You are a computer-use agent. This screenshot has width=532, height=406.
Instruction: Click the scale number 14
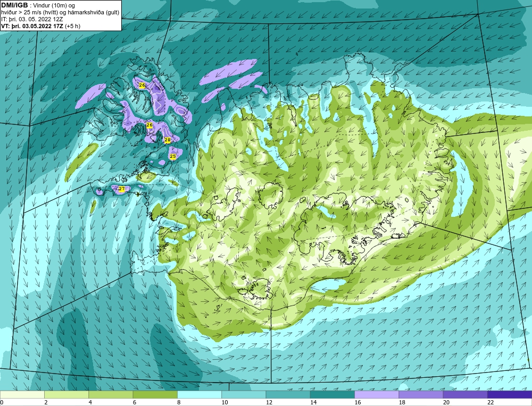click(x=313, y=402)
